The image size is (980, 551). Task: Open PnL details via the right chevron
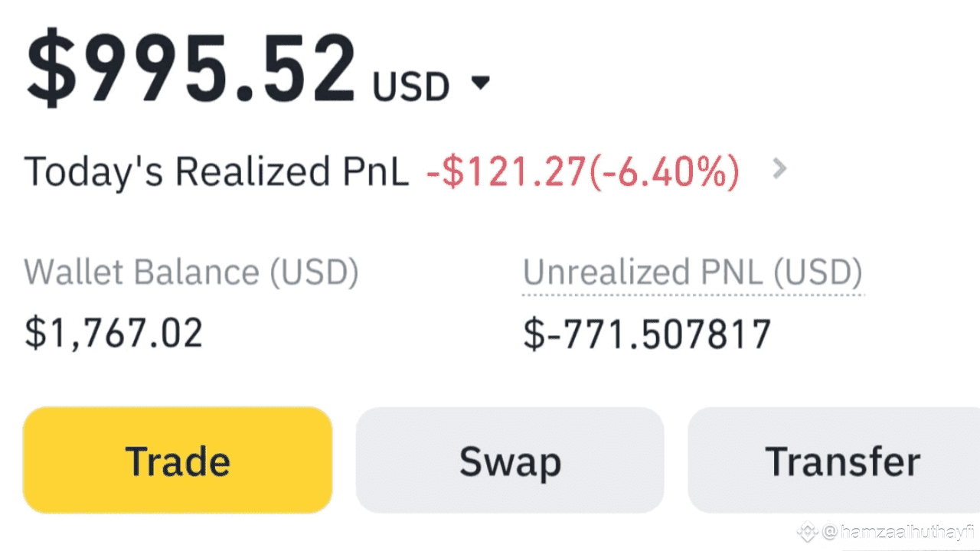point(779,169)
